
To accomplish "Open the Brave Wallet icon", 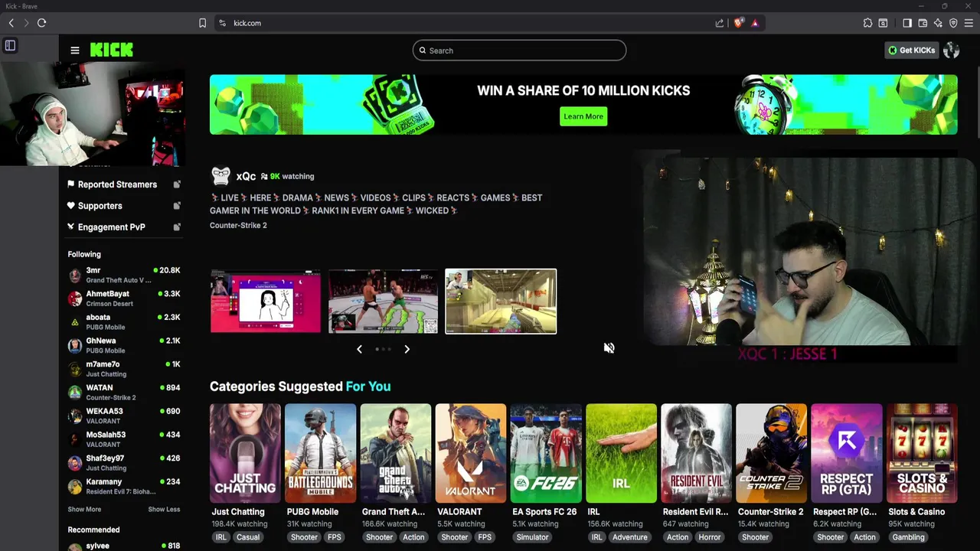I will tap(923, 23).
